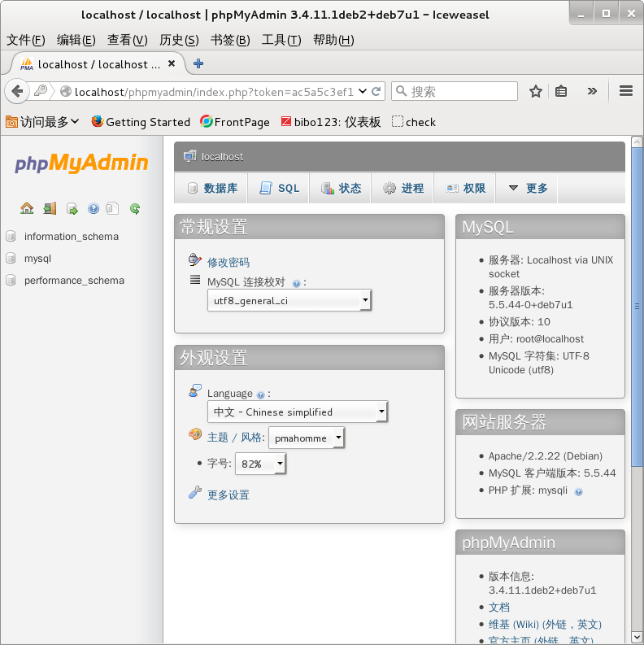Click the Home icon in phpMyAdmin sidebar
The image size is (644, 645).
[27, 208]
